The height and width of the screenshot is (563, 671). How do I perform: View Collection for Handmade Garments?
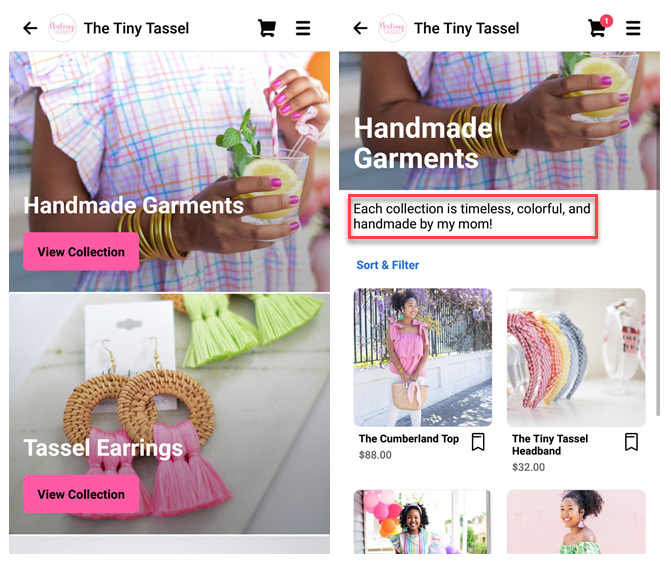(x=81, y=252)
